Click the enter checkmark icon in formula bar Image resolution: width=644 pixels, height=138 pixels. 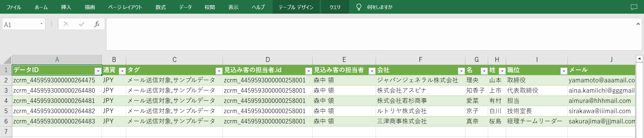[x=82, y=24]
